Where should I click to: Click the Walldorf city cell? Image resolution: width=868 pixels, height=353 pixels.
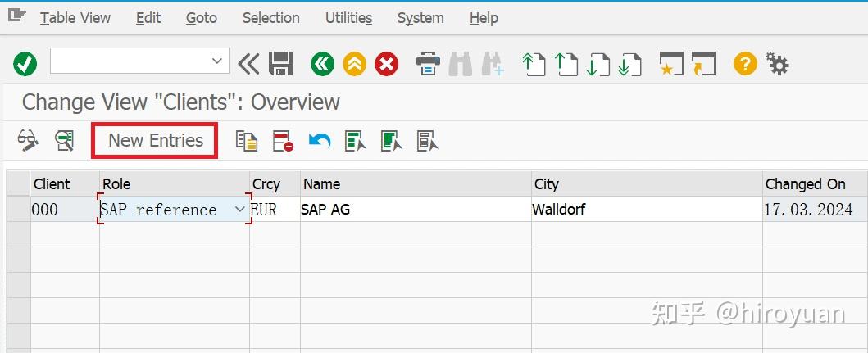(x=647, y=209)
